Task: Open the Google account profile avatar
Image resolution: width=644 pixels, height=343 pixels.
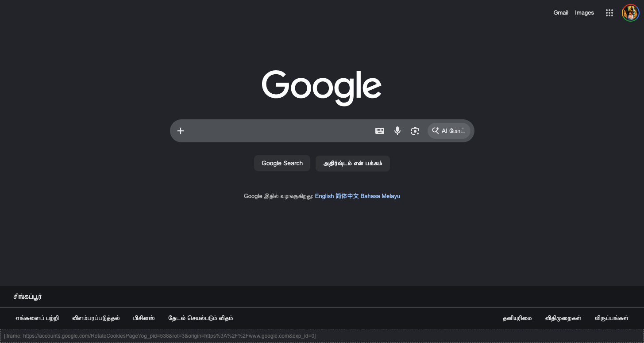Action: (x=630, y=13)
